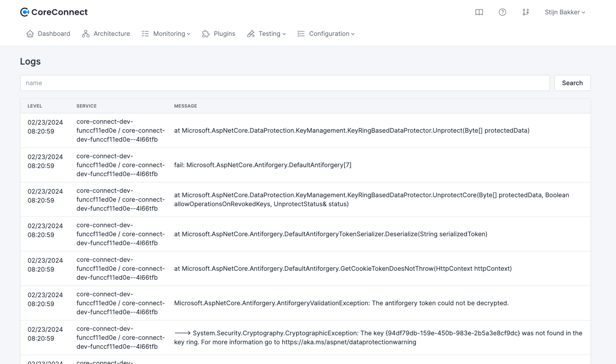Click the Dashboard house icon
This screenshot has width=616, height=364.
pos(30,34)
